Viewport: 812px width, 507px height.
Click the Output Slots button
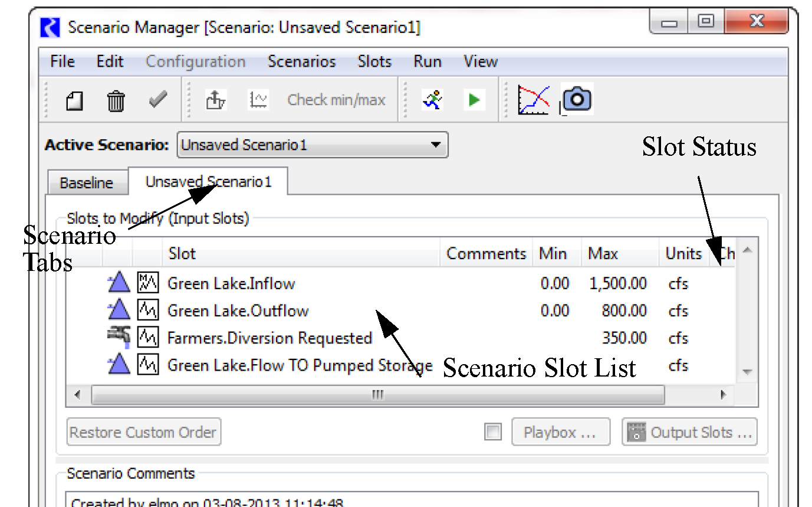click(689, 433)
